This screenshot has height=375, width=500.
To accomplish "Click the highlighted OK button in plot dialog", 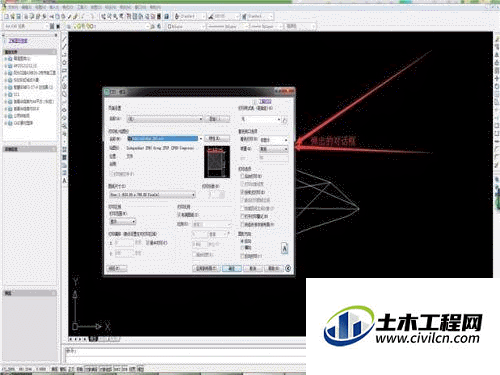I will (x=232, y=268).
